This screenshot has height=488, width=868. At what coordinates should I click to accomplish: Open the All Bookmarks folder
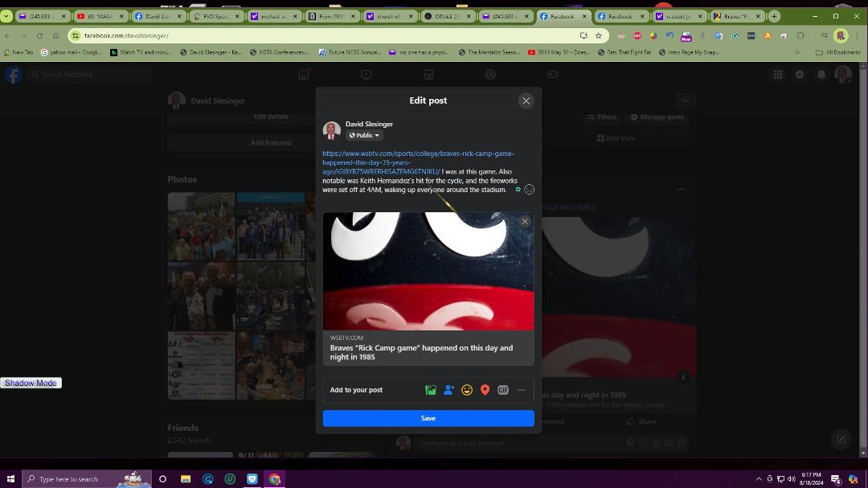pos(838,52)
